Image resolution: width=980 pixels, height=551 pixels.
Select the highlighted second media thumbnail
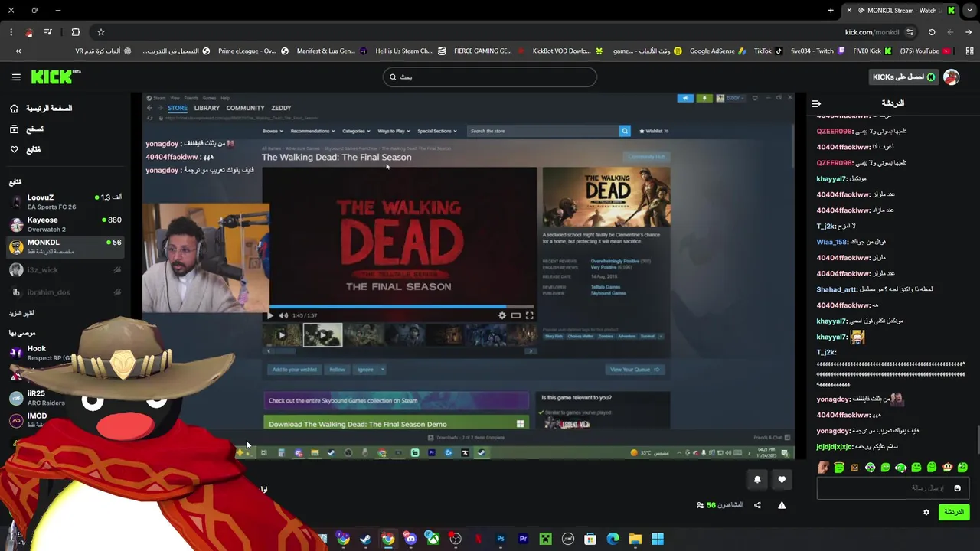322,335
